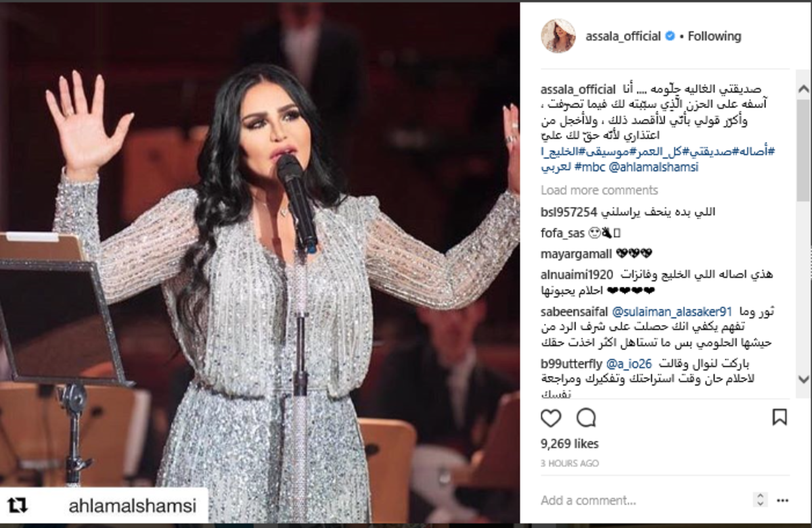Click the comments scrollbar down arrow
The image size is (812, 528).
(803, 379)
